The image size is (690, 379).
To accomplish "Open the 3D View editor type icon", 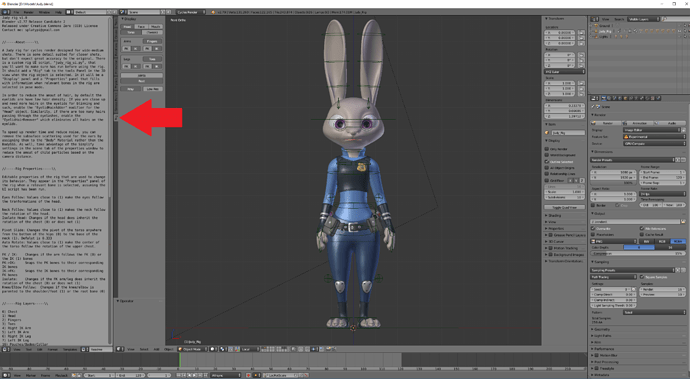I will (x=120, y=349).
